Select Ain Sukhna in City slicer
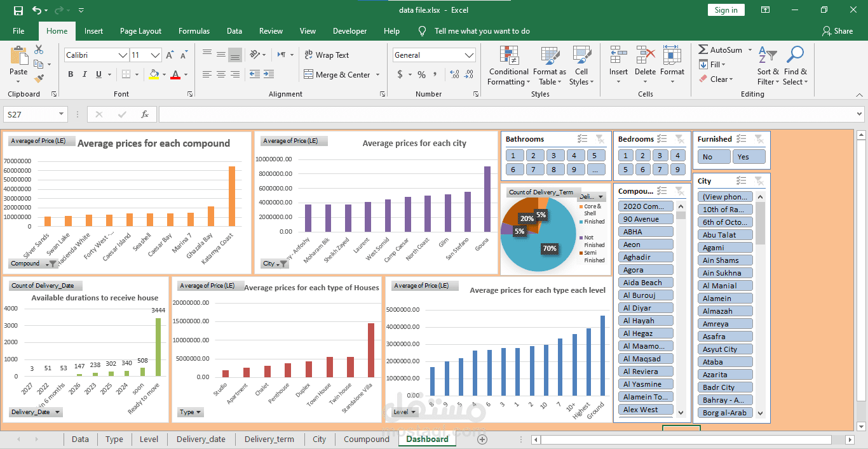Screen dimensions: 868x449 (x=725, y=273)
